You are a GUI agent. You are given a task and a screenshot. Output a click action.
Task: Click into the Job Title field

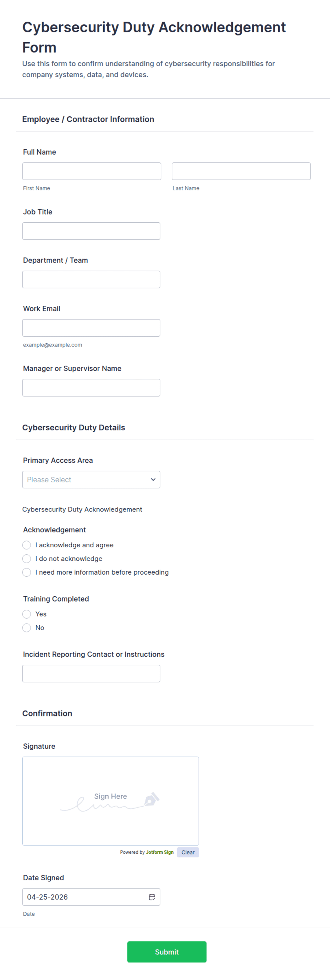pos(91,231)
